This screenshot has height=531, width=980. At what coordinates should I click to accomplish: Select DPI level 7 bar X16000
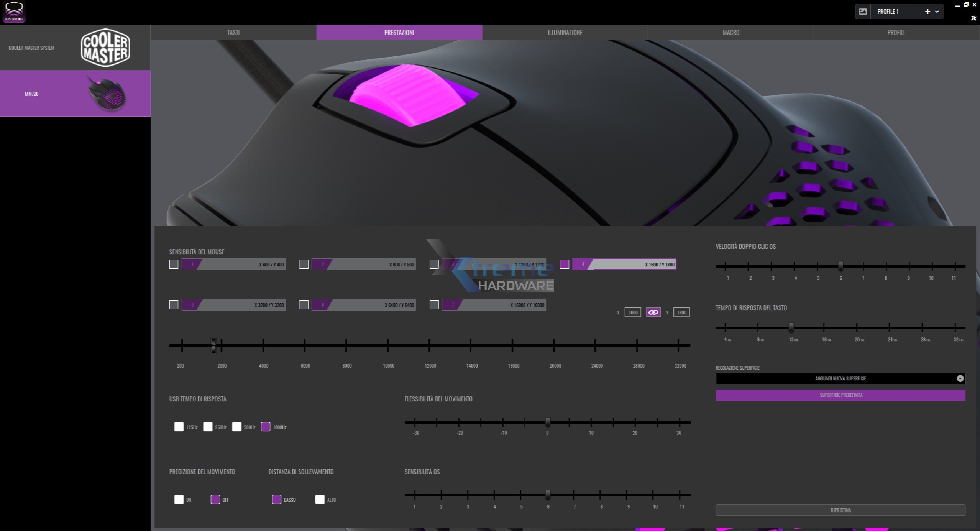[494, 305]
